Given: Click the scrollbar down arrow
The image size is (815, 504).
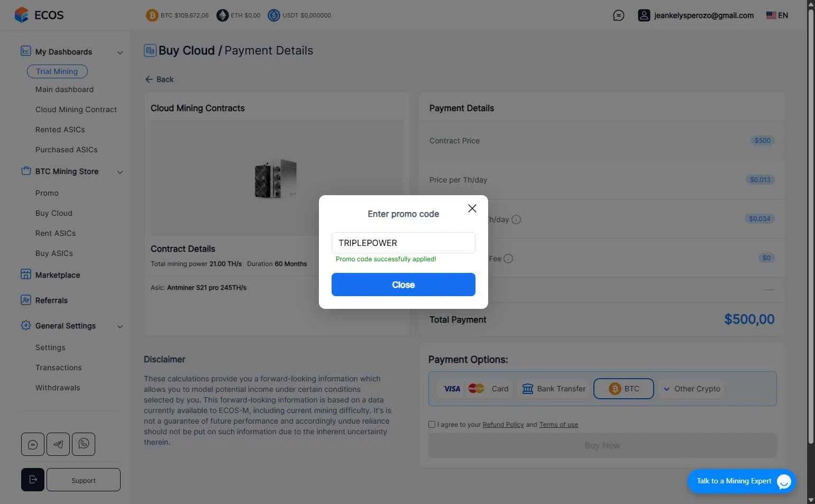Looking at the screenshot, I should (811, 500).
